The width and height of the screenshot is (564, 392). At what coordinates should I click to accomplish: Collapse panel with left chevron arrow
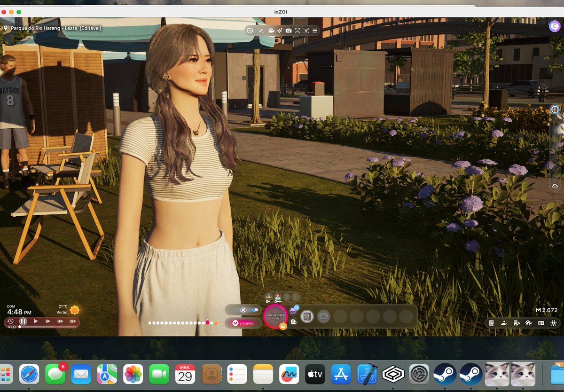[x=228, y=310]
